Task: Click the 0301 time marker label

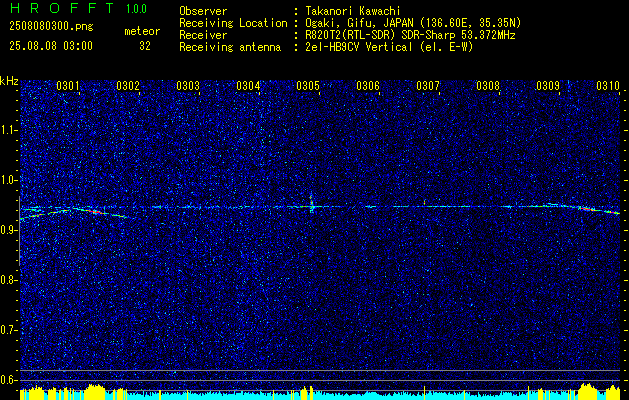Action: point(67,85)
